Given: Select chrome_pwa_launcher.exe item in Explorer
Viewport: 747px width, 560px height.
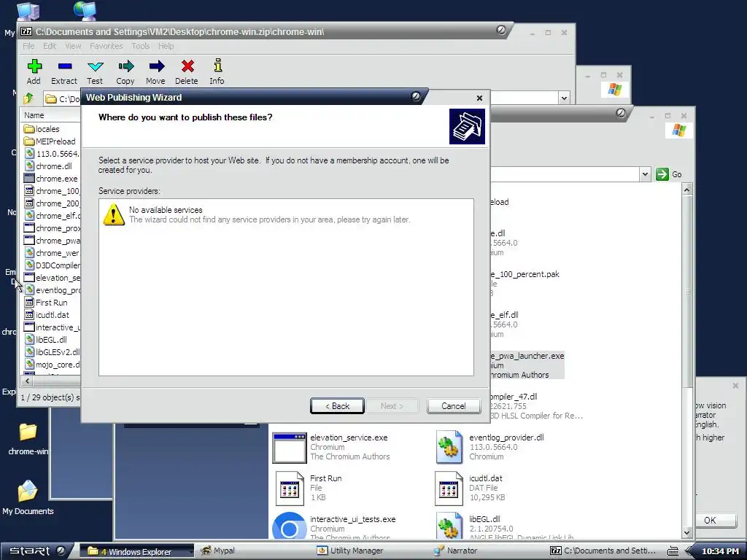Looking at the screenshot, I should 527,365.
